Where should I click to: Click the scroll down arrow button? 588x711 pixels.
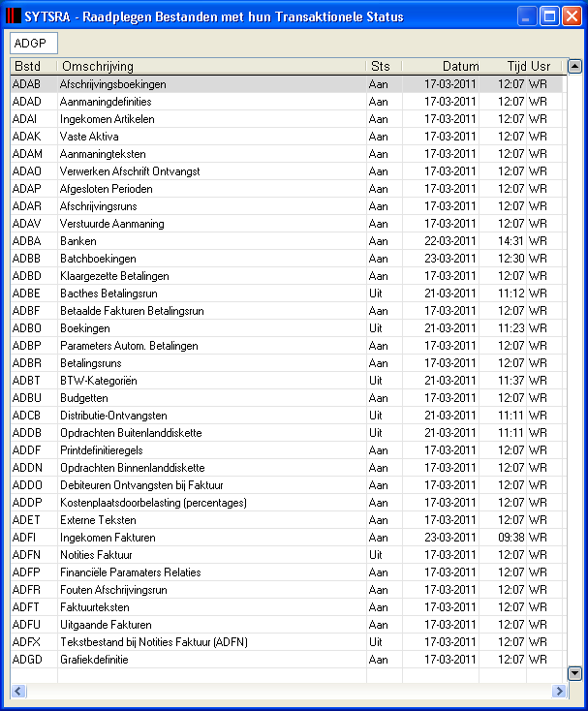coord(574,673)
